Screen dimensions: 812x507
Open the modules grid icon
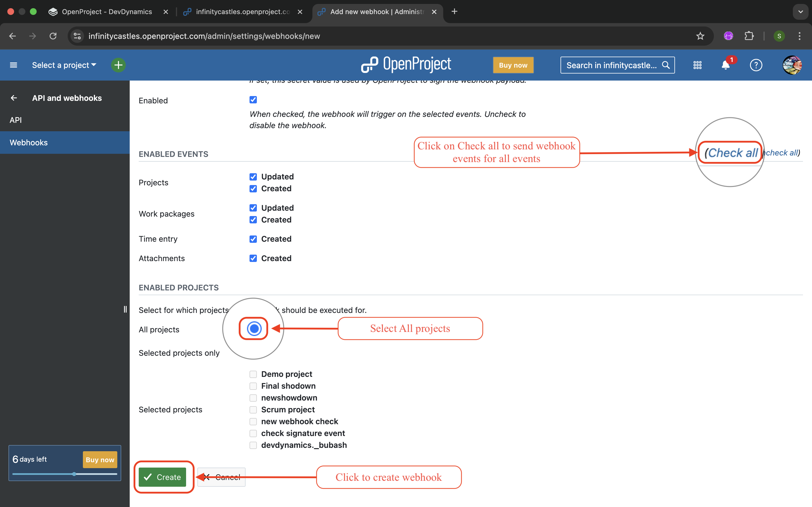tap(697, 65)
